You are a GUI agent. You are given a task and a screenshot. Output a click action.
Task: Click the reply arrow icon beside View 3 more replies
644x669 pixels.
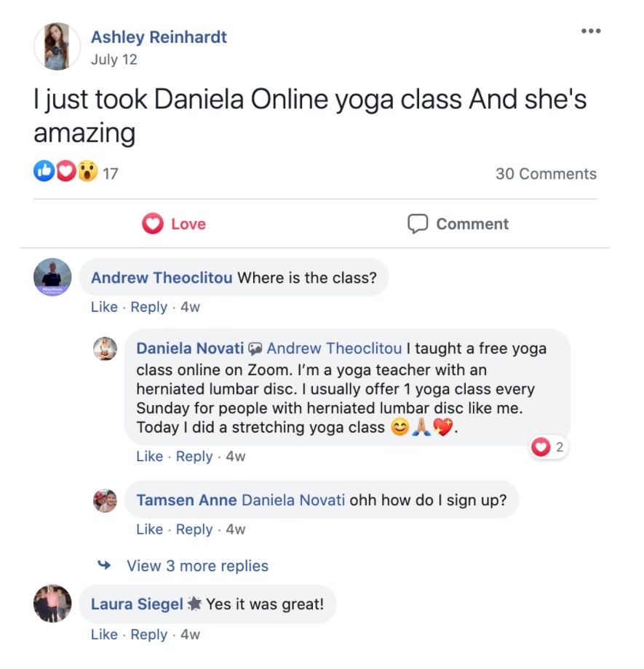pyautogui.click(x=104, y=565)
